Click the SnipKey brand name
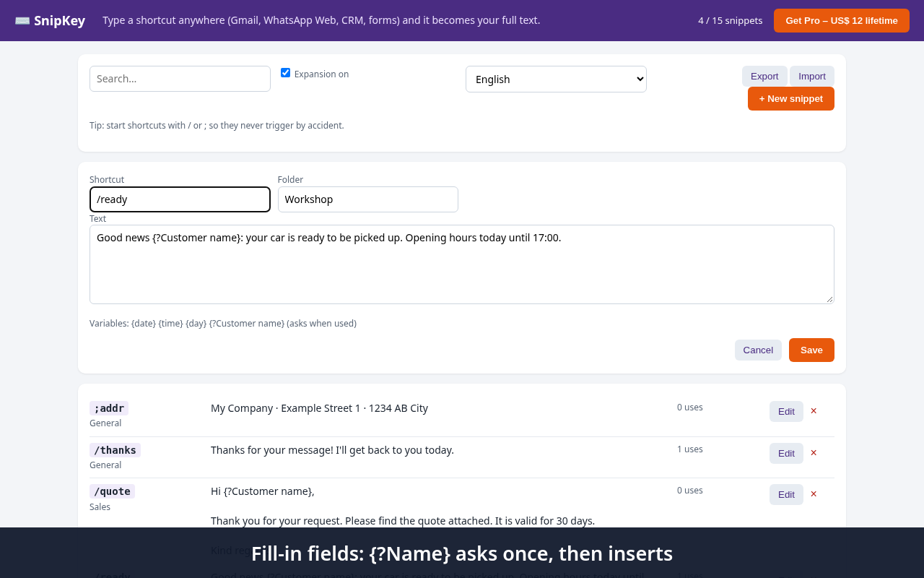This screenshot has height=578, width=924. point(59,21)
